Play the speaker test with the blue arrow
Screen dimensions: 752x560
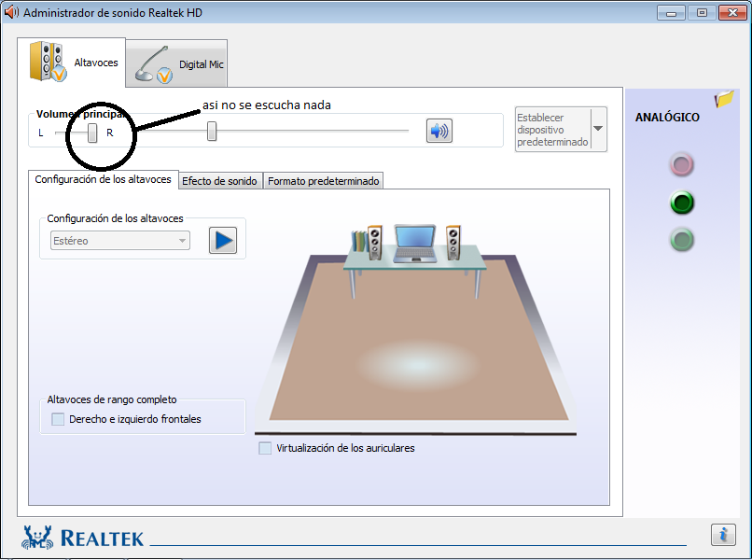point(223,241)
